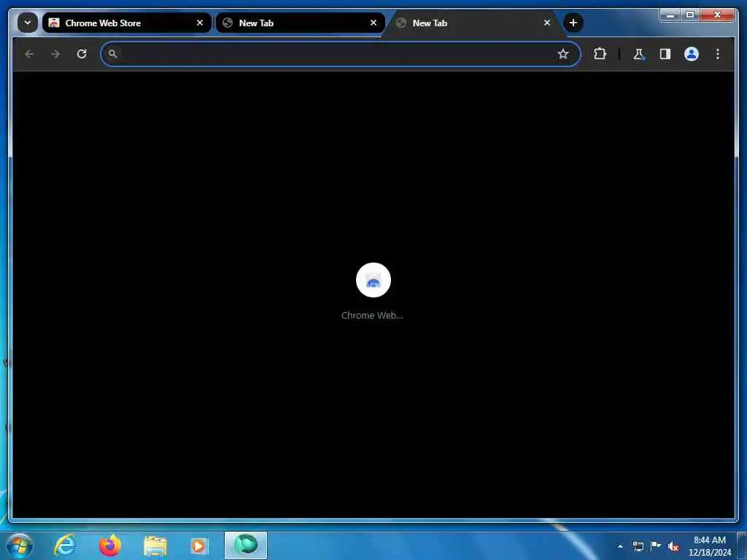
Task: Open the muted volume tray icon
Action: point(673,546)
